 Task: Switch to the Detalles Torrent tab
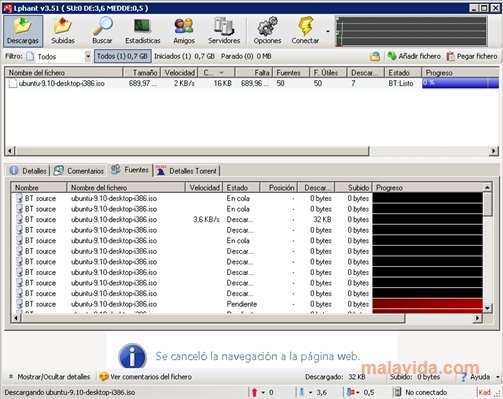(x=187, y=171)
